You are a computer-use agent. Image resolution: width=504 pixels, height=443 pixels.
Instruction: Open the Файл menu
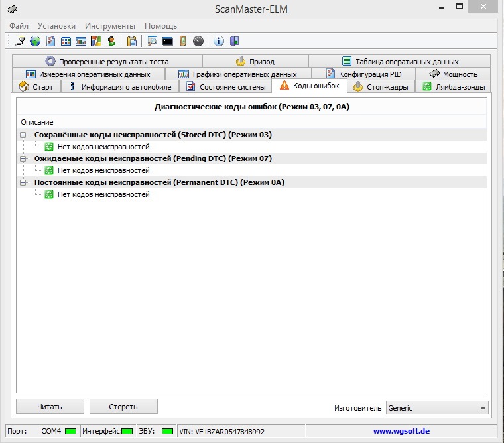(x=19, y=26)
